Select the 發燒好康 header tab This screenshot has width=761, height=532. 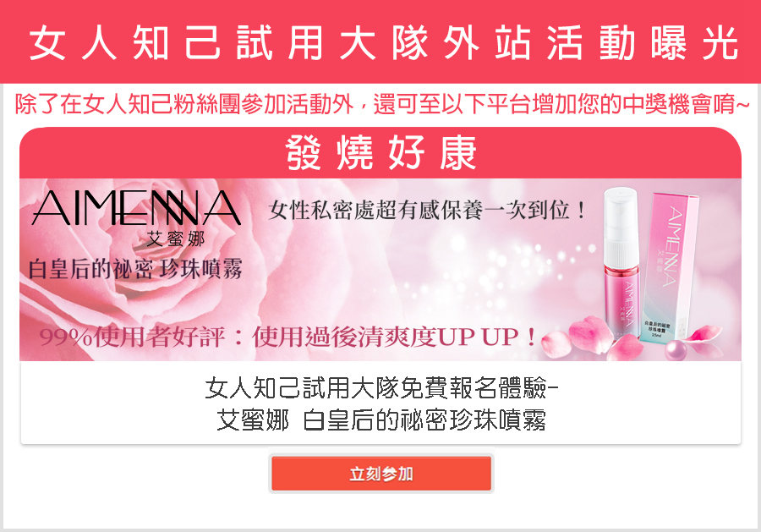tap(380, 153)
